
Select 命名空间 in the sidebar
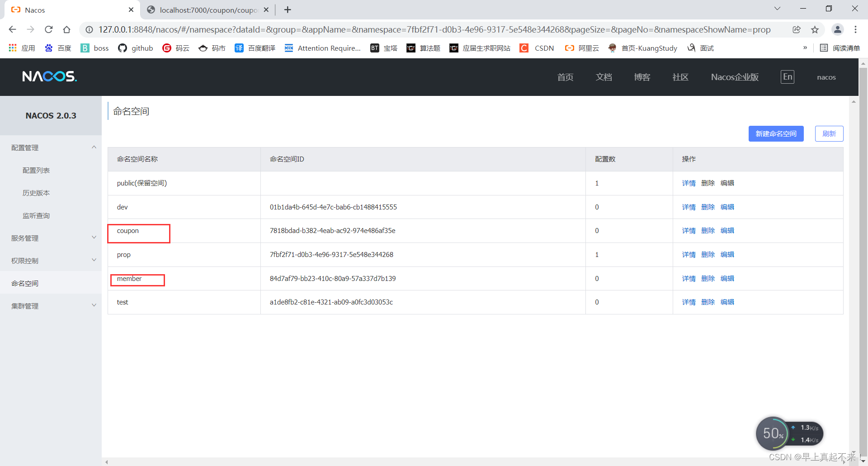pyautogui.click(x=51, y=283)
